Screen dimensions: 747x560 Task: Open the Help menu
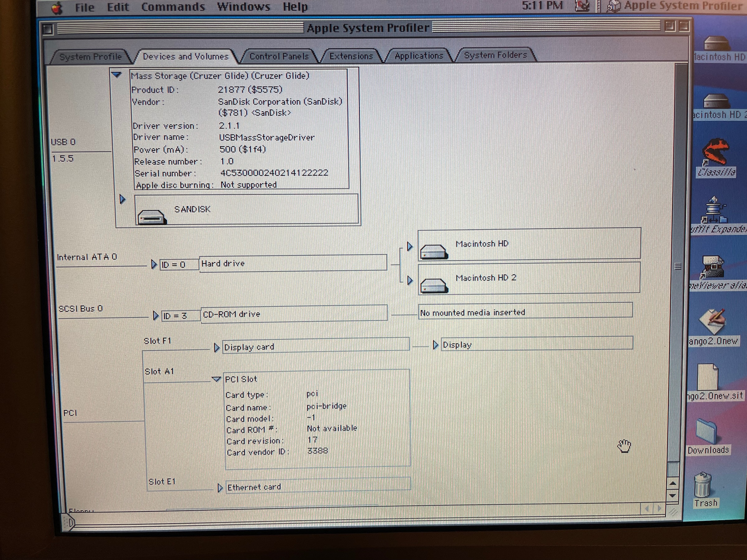pos(295,7)
